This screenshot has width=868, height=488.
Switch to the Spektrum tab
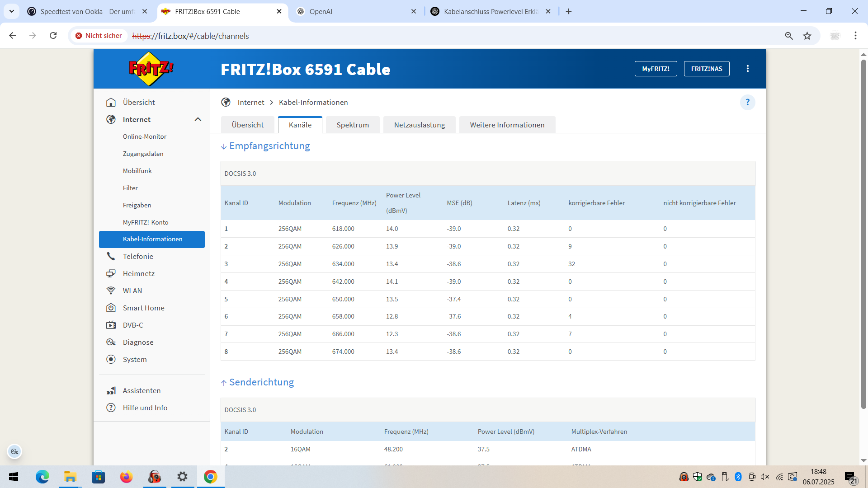(x=353, y=125)
